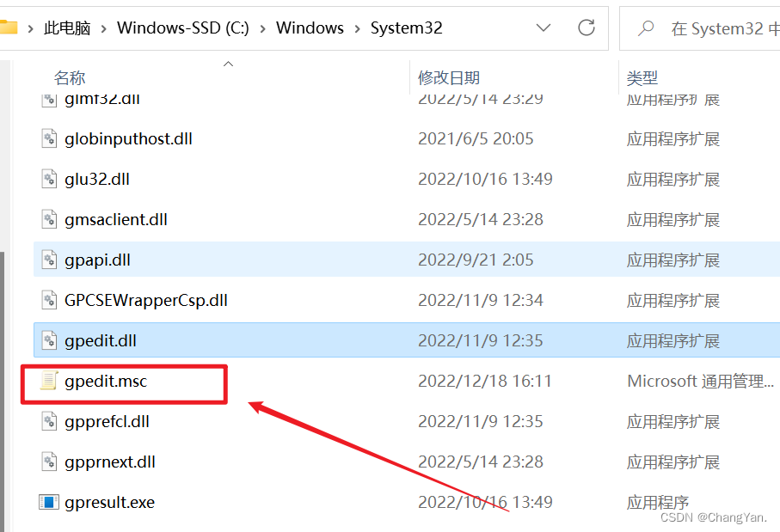
Task: Click the refresh button in the address bar
Action: [x=586, y=28]
